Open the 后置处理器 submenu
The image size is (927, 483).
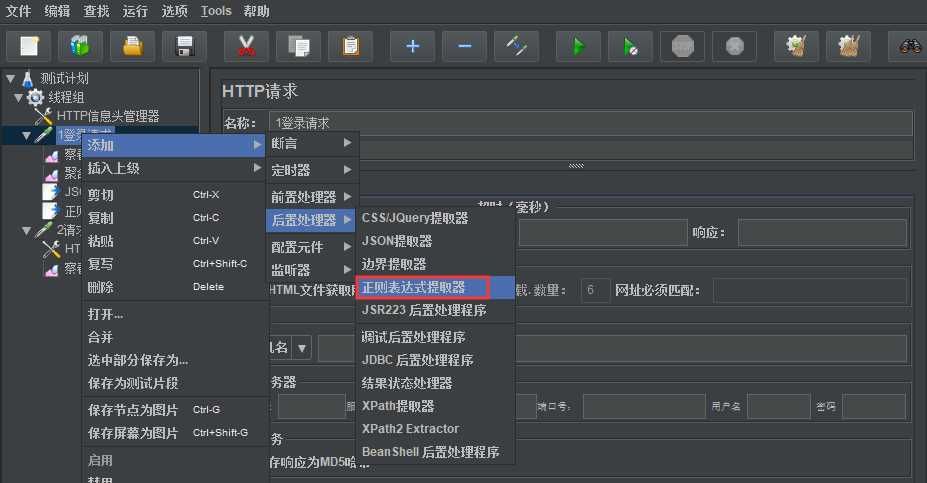point(312,220)
